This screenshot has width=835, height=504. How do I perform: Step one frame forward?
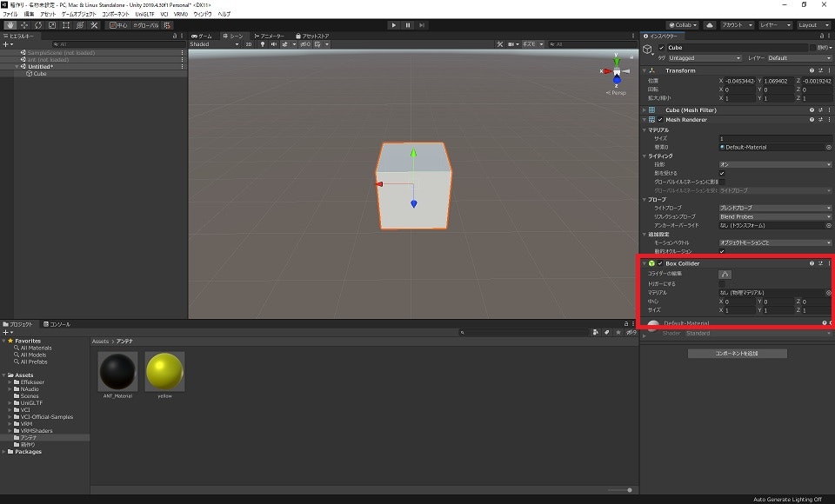pyautogui.click(x=422, y=25)
